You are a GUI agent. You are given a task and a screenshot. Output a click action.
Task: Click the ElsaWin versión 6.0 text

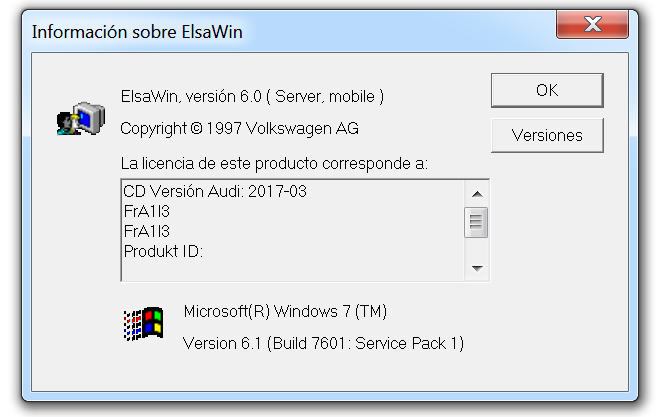tap(252, 97)
